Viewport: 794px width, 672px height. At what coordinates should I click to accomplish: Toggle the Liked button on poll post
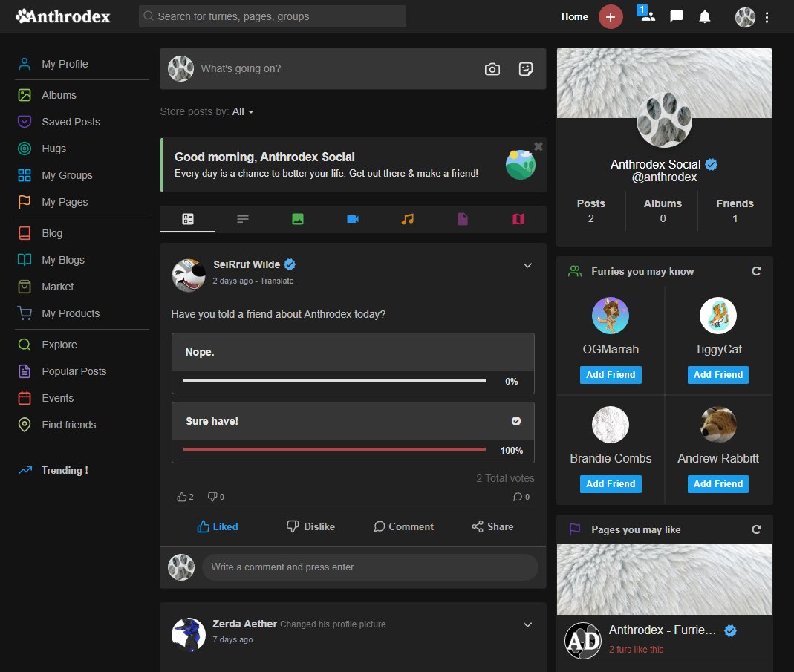point(217,526)
